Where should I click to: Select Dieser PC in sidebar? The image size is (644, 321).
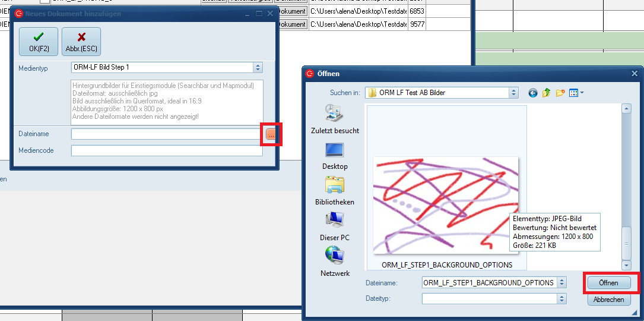(334, 226)
